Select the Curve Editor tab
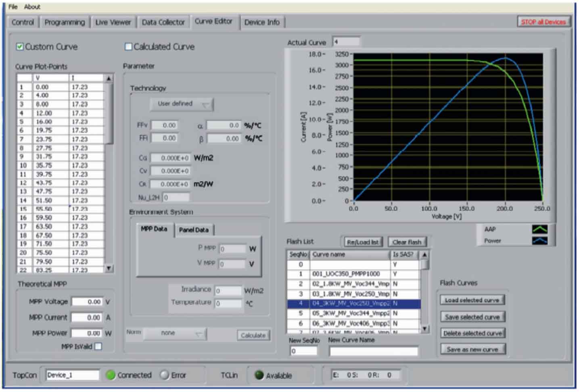The image size is (579, 392). (213, 21)
